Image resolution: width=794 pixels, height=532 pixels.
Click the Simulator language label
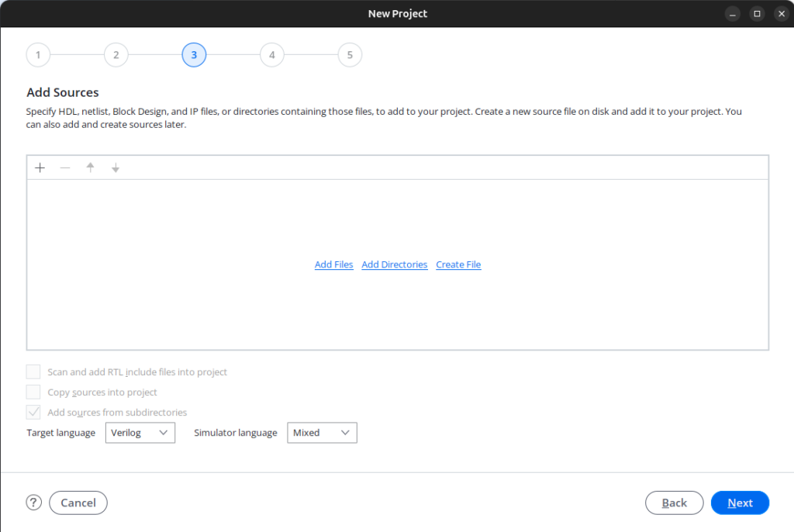click(x=236, y=433)
